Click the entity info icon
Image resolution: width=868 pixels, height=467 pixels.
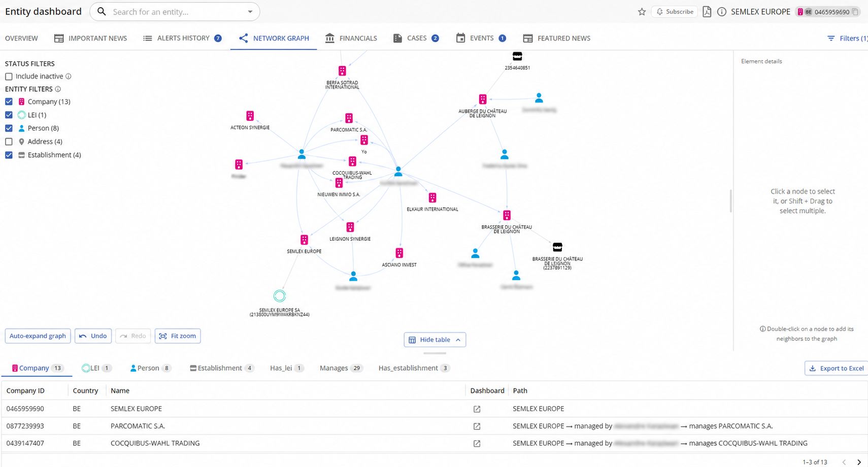[721, 12]
